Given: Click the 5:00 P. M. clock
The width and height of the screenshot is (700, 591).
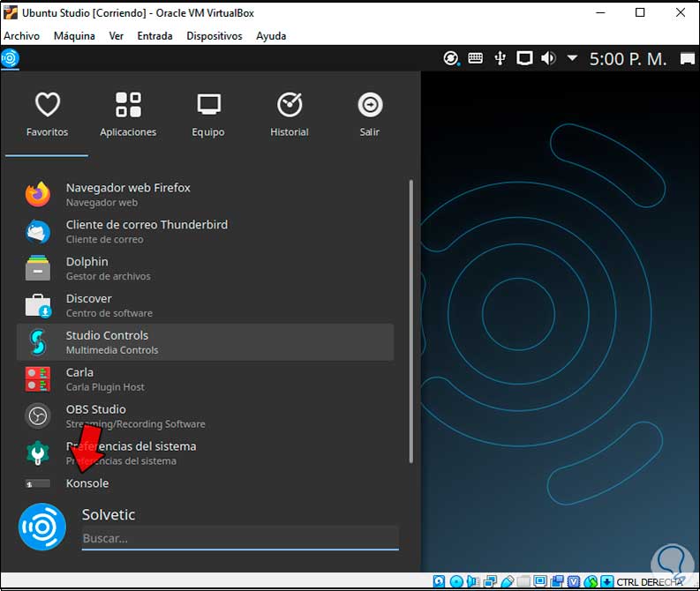Looking at the screenshot, I should click(628, 59).
